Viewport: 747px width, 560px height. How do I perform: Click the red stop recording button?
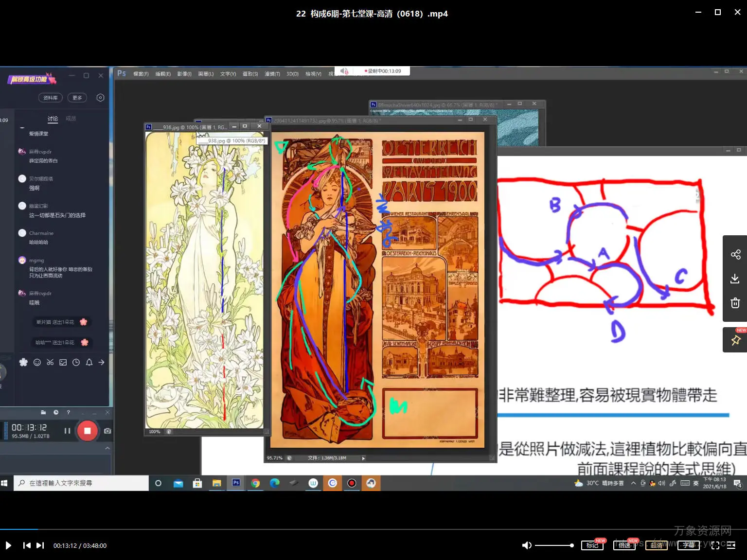click(x=88, y=431)
